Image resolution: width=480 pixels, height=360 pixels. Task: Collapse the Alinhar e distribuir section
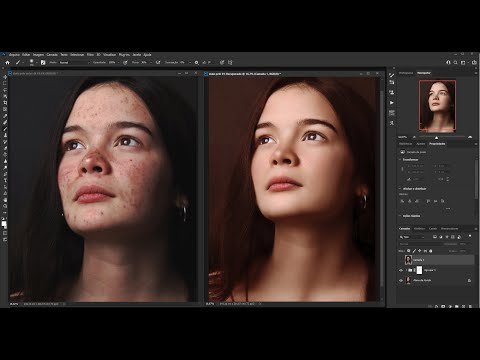coord(400,189)
